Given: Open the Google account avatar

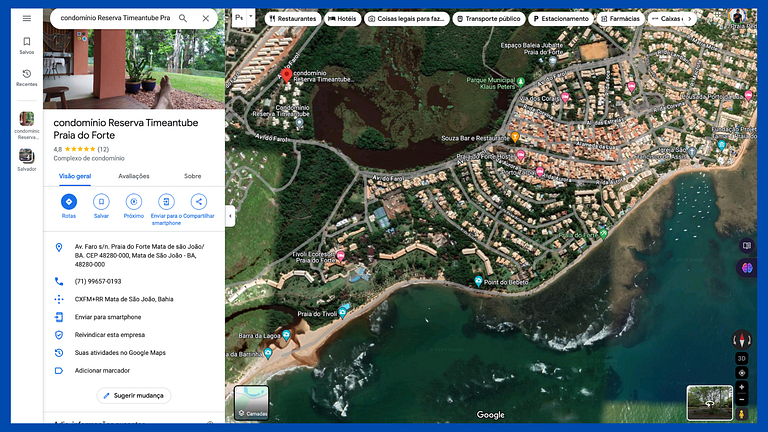Looking at the screenshot, I should click(737, 17).
